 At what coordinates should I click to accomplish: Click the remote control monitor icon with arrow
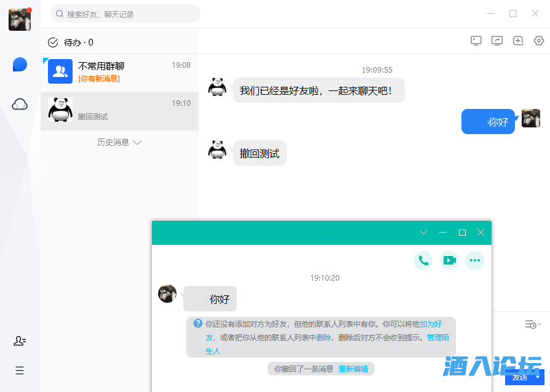tap(497, 41)
